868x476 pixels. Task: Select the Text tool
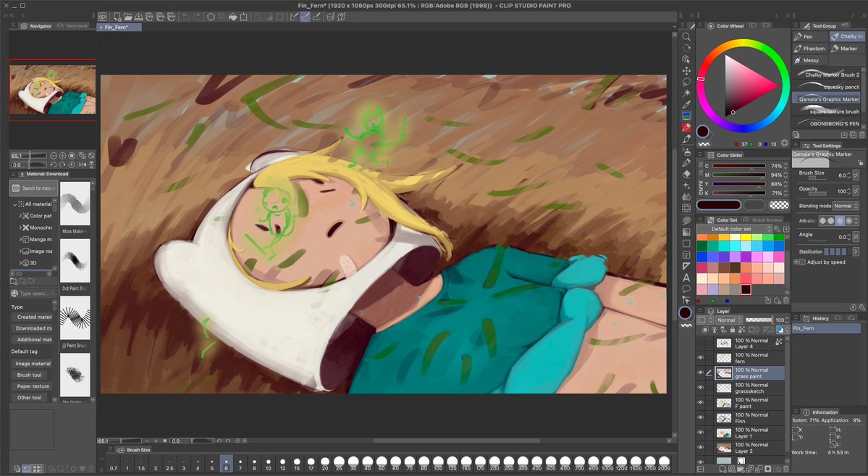tap(686, 277)
